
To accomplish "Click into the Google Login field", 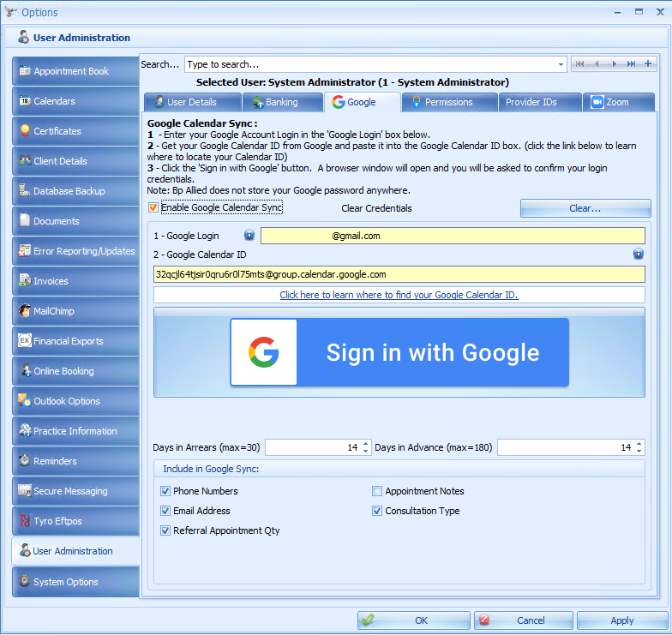I will [x=453, y=236].
